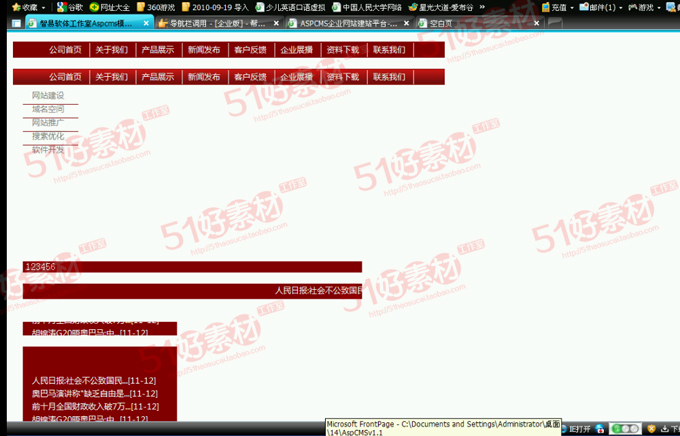This screenshot has height=436, width=680.
Task: Open the 网址大全 bookmark
Action: [110, 7]
